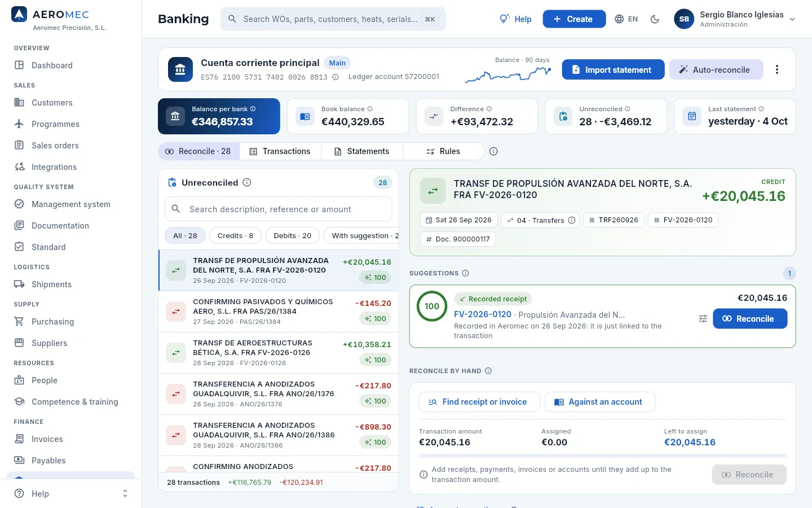Reconcile the suggested recorded receipt
Image resolution: width=812 pixels, height=508 pixels.
pos(750,318)
